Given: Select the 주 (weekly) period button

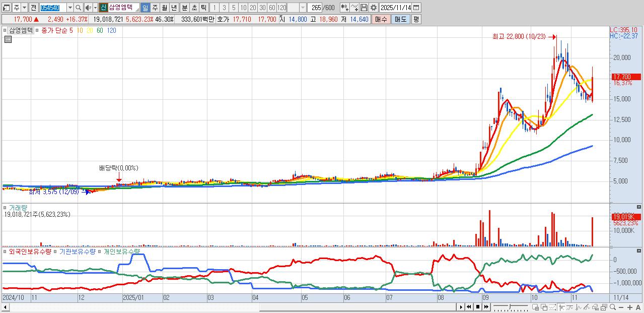Looking at the screenshot, I should [x=155, y=8].
